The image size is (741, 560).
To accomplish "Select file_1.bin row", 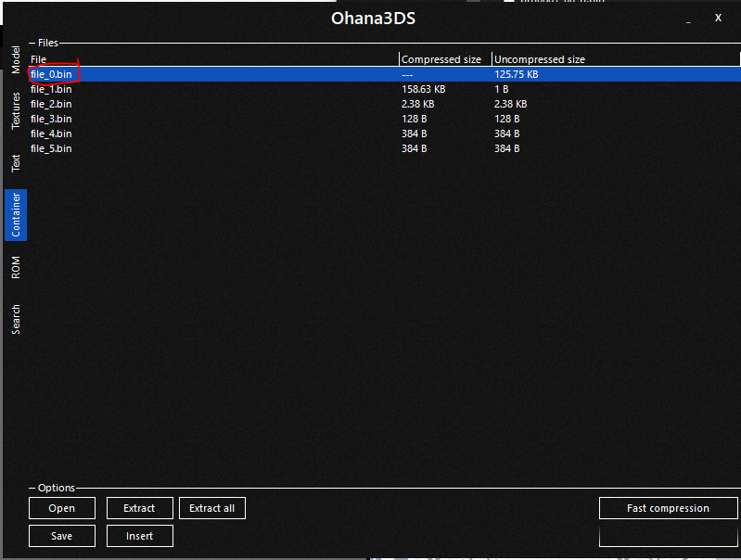I will click(x=385, y=89).
